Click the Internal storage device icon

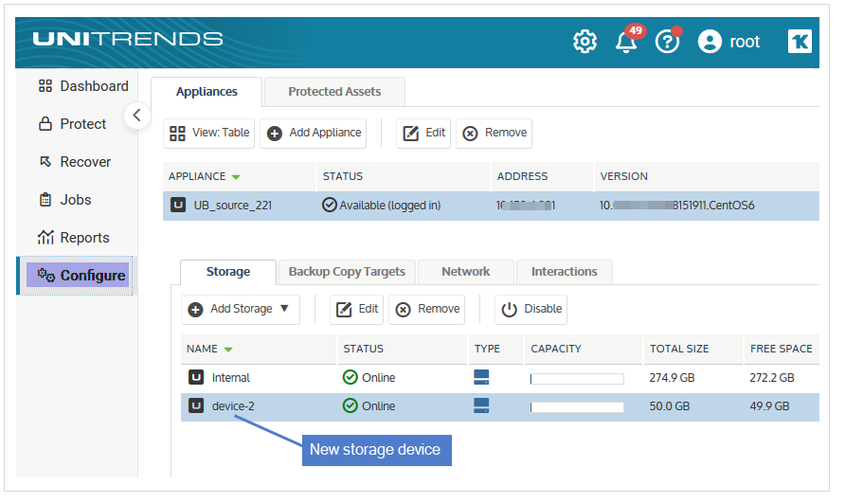click(x=196, y=377)
